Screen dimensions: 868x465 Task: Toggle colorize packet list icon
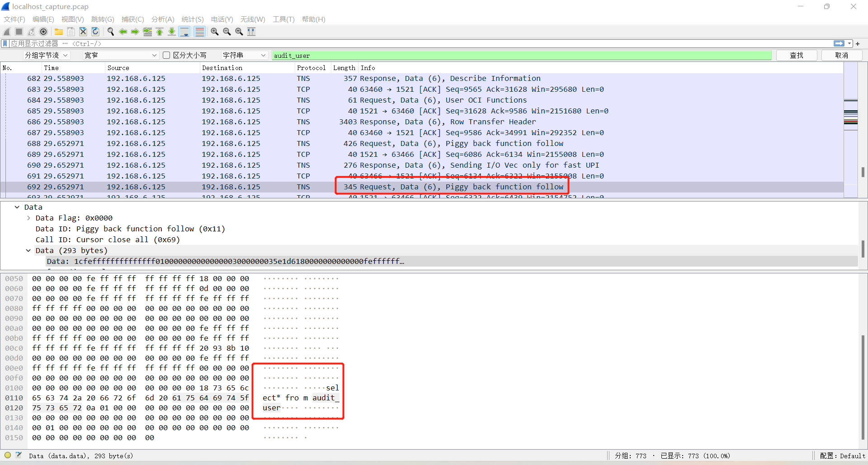[199, 32]
